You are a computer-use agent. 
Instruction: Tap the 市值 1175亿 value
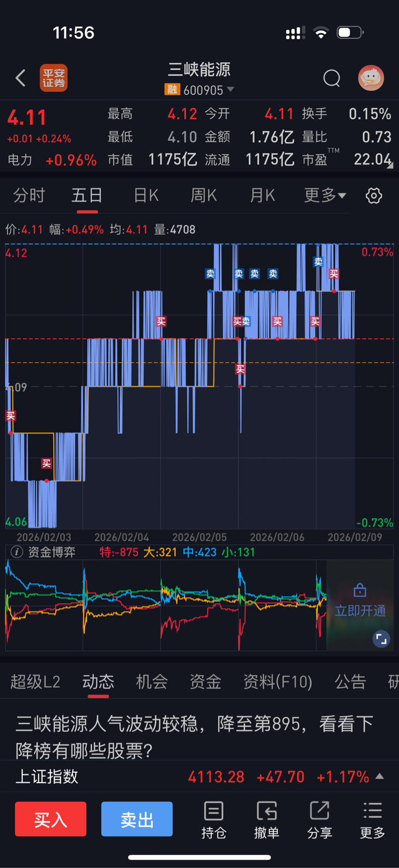tap(172, 159)
